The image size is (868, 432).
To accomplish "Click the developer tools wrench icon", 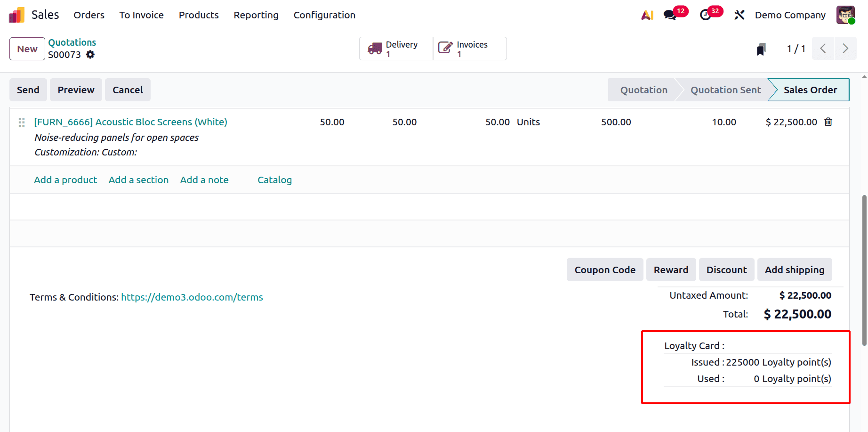I will click(739, 15).
